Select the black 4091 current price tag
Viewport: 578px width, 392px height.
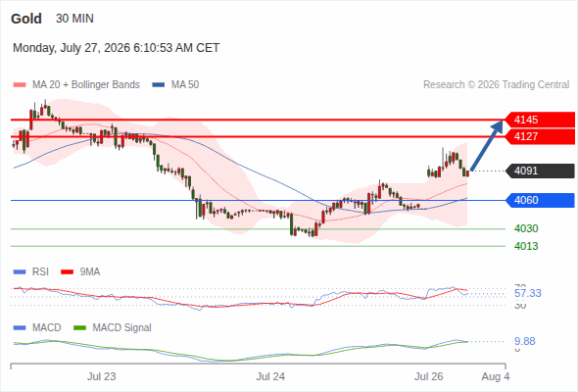(539, 171)
